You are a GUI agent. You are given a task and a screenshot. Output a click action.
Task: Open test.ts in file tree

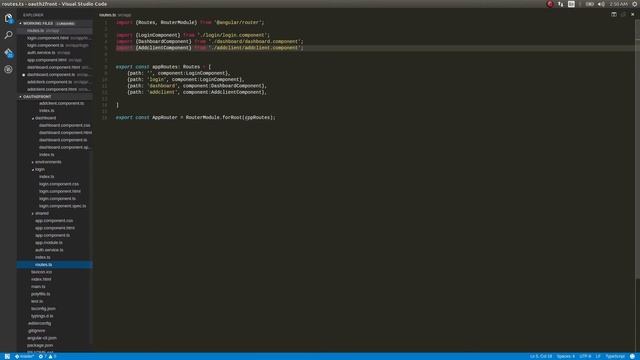pos(37,302)
